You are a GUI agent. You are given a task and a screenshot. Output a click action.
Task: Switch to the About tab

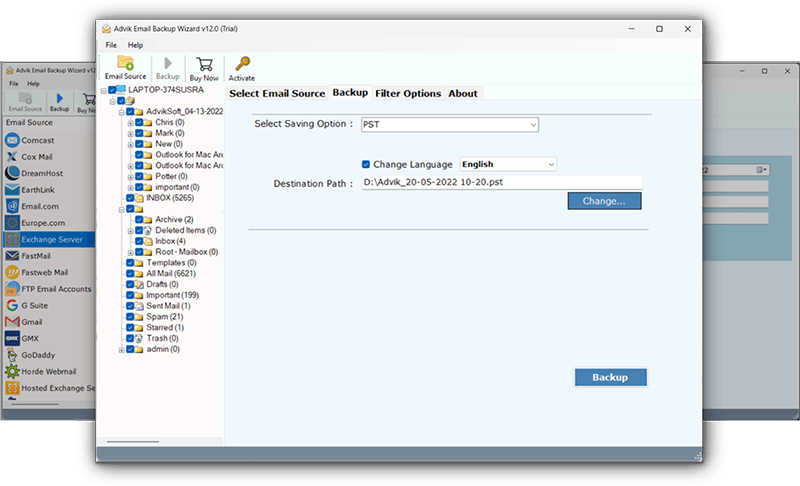click(x=463, y=93)
